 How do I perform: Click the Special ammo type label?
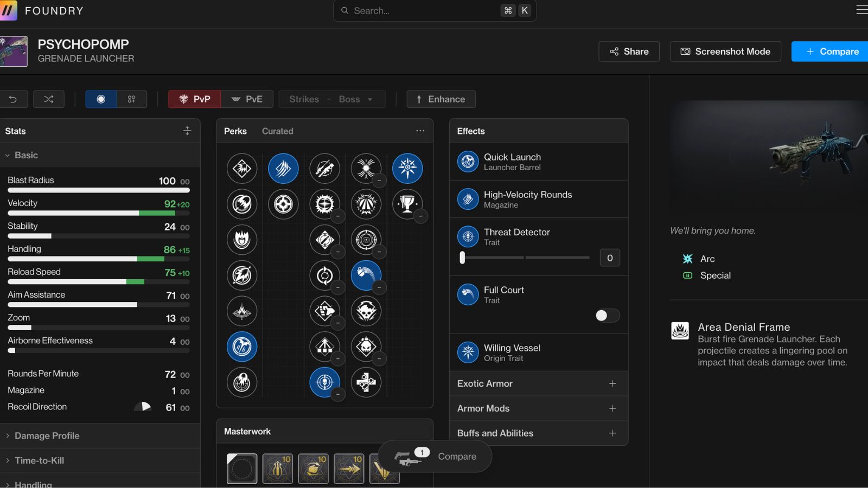coord(716,275)
